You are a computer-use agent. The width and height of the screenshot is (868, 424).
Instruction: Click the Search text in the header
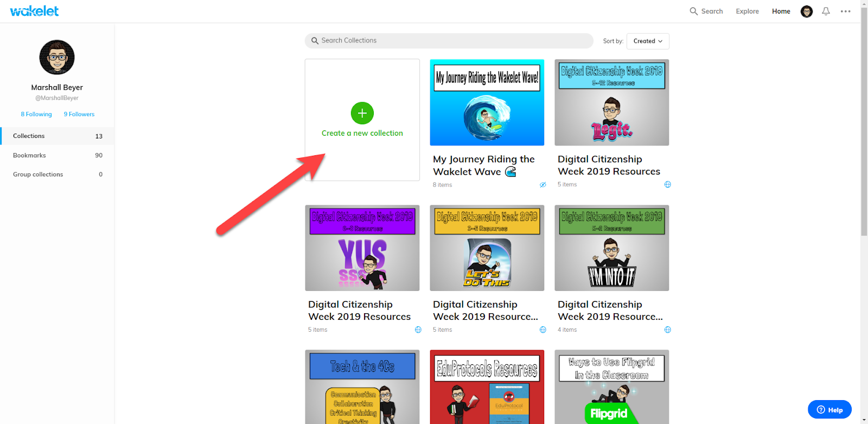(x=712, y=11)
